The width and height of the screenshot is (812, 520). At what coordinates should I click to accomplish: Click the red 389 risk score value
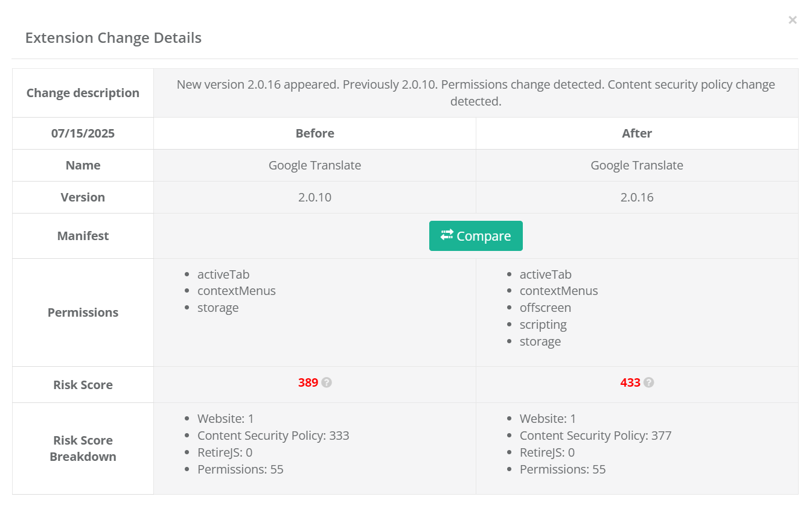[x=308, y=382]
